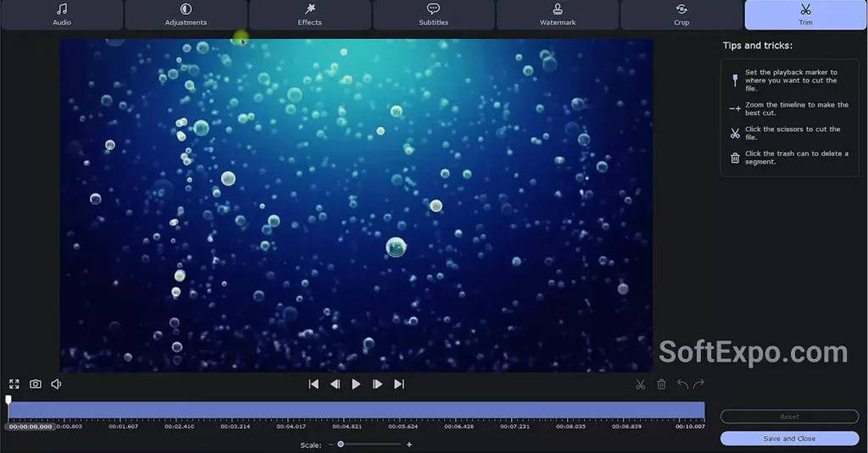
Task: Click the 00:10.007 timeline end label
Action: [690, 427]
